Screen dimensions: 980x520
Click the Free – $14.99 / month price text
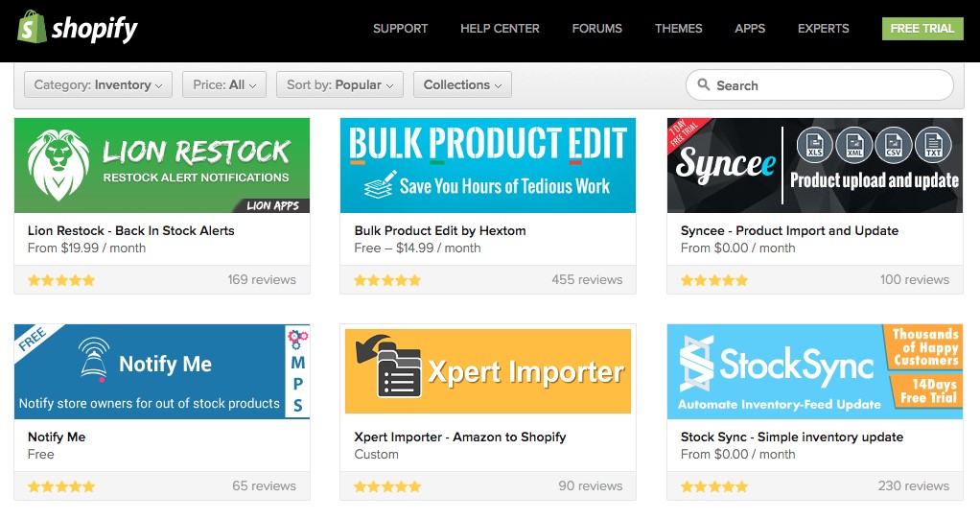click(x=417, y=248)
